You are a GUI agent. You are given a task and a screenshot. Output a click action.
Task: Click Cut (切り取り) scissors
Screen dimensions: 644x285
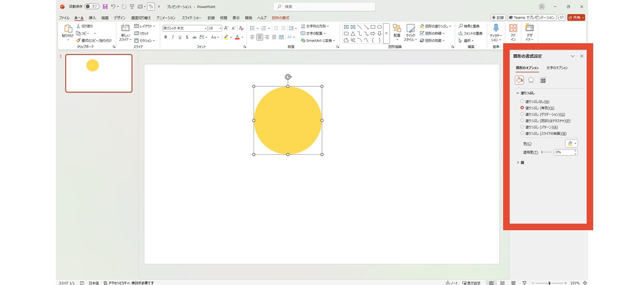click(x=85, y=26)
